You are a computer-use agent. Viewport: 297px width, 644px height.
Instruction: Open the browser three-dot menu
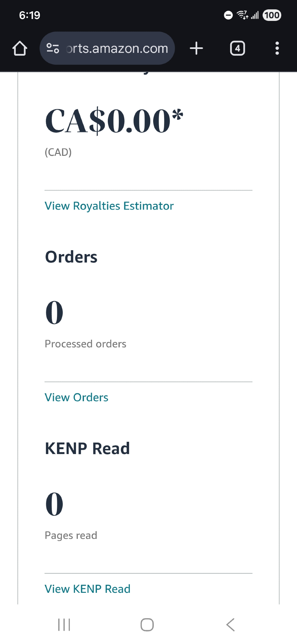(x=277, y=48)
